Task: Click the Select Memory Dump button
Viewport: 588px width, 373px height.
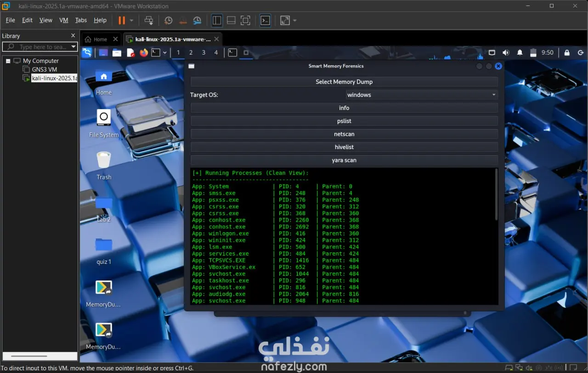Action: point(344,82)
